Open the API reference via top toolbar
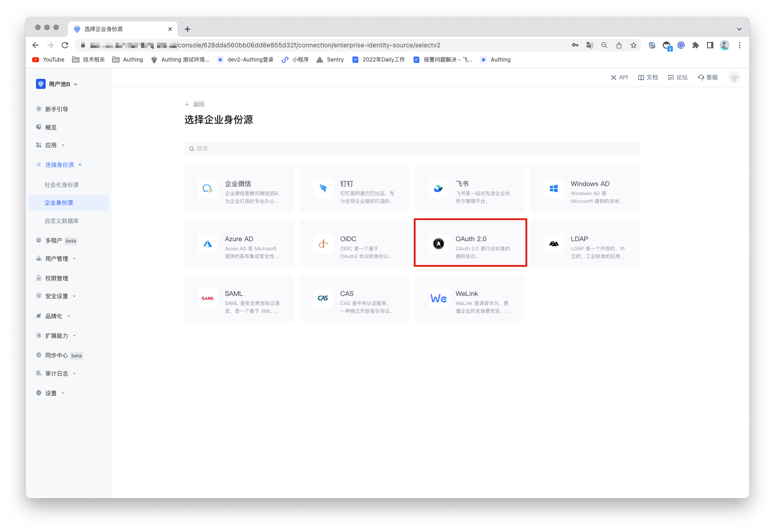The width and height of the screenshot is (775, 532). coord(619,77)
